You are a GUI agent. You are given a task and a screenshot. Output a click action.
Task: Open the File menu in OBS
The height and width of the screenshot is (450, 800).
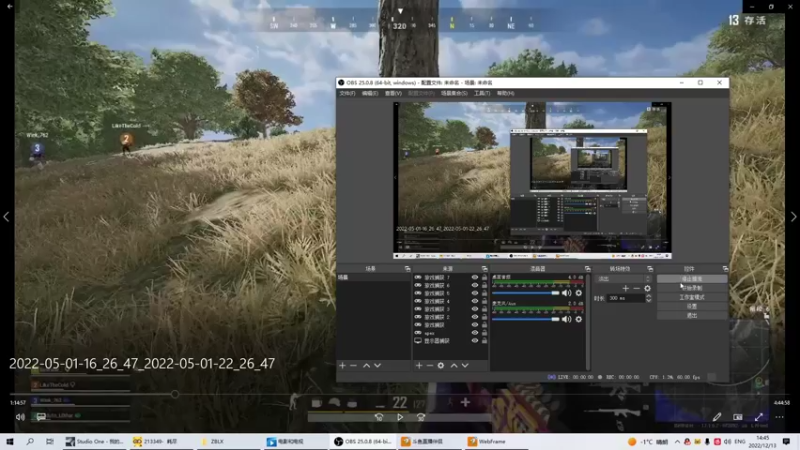[x=347, y=93]
